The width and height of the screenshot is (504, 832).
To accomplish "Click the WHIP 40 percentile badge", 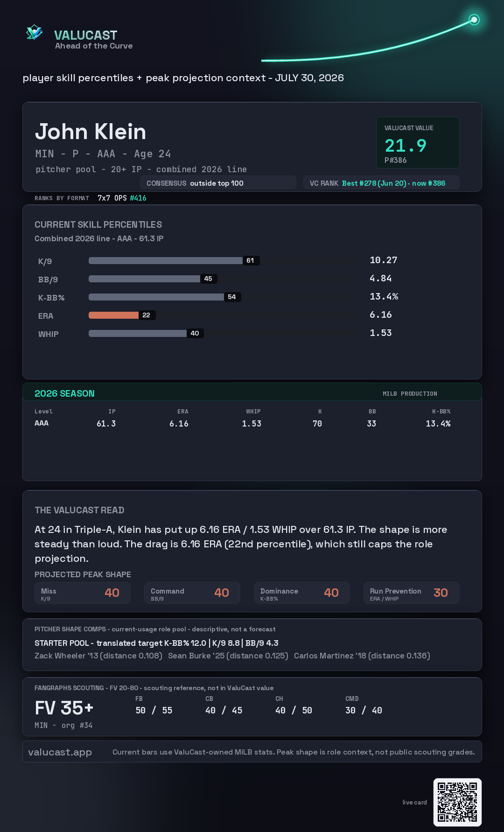I will coord(195,333).
